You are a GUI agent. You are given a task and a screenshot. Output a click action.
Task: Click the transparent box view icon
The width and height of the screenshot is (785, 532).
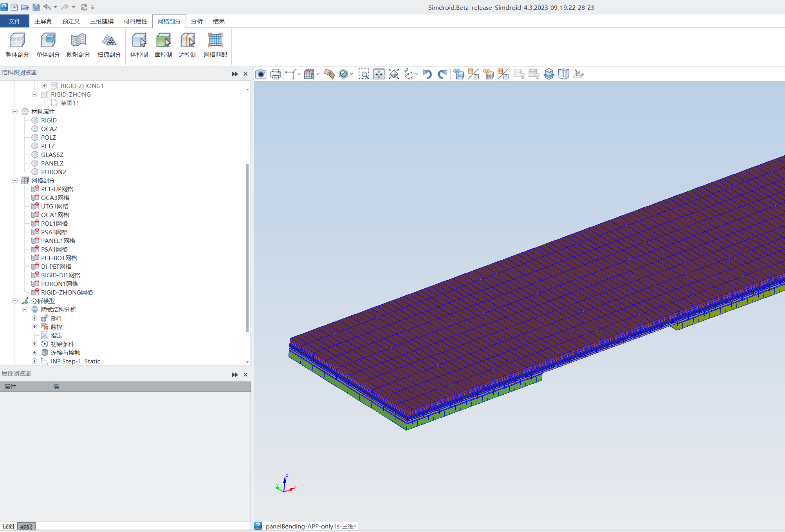[564, 74]
